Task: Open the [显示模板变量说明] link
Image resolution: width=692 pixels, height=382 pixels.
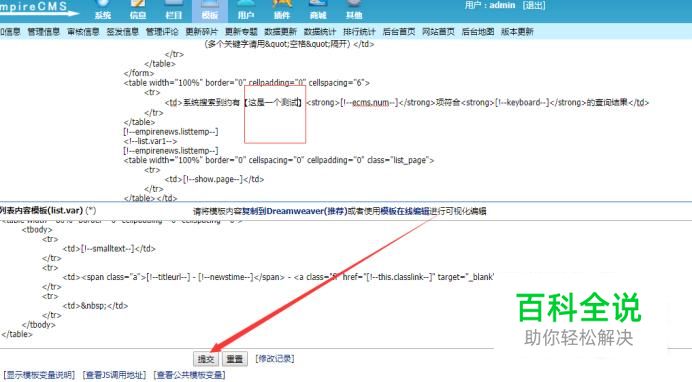Action: (x=39, y=375)
